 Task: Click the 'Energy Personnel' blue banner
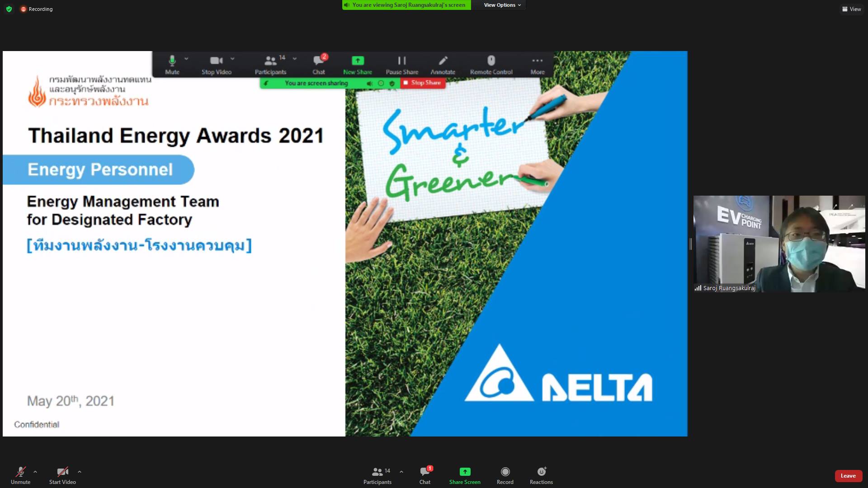99,169
